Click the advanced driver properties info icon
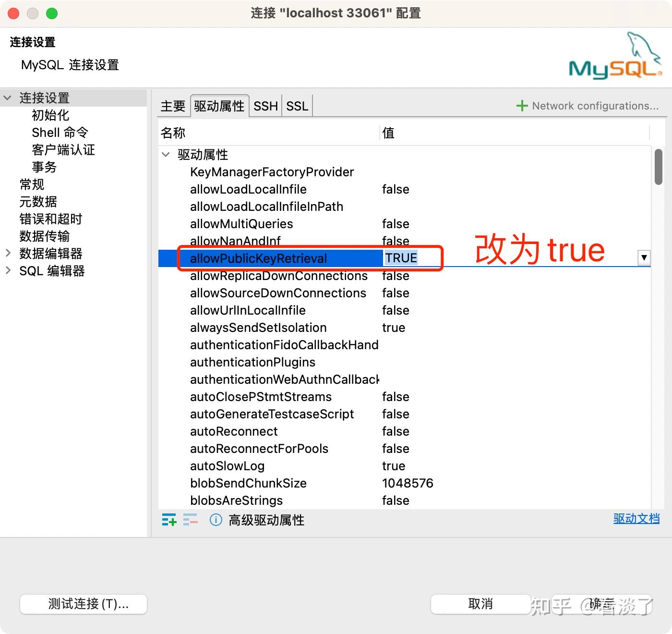 pos(216,520)
